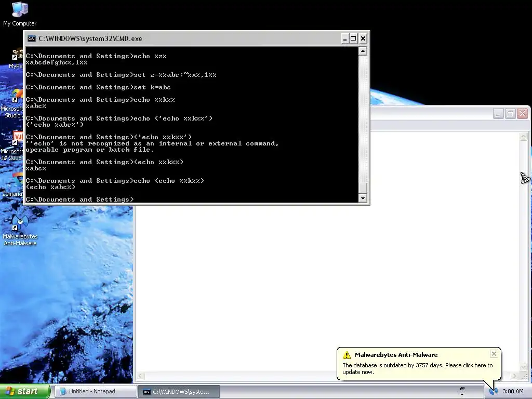Click the CMD vertical scrollbar thumb
The width and height of the screenshot is (532, 399).
(363, 187)
